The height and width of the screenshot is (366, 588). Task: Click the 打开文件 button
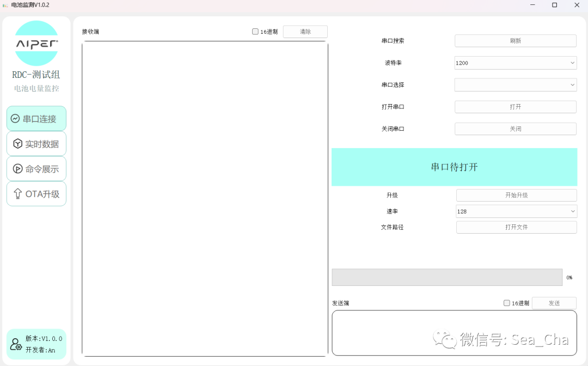(516, 227)
